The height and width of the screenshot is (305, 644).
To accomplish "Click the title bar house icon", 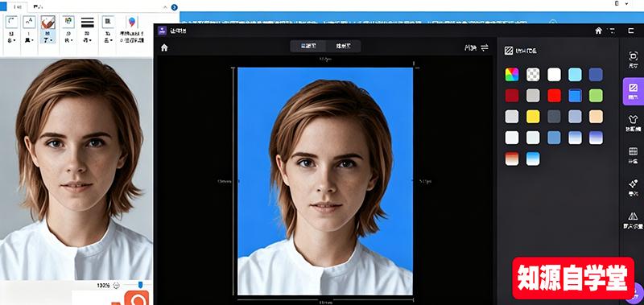I will point(598,31).
